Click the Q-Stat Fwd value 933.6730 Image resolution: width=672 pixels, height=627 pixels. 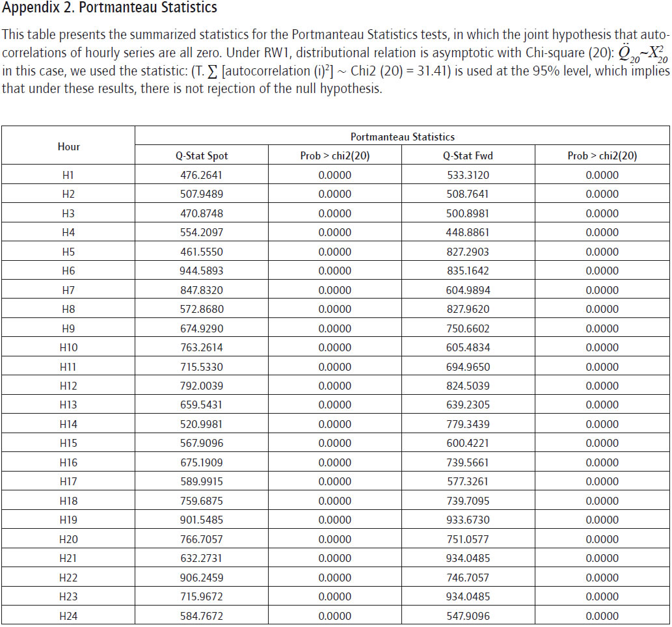click(x=468, y=520)
